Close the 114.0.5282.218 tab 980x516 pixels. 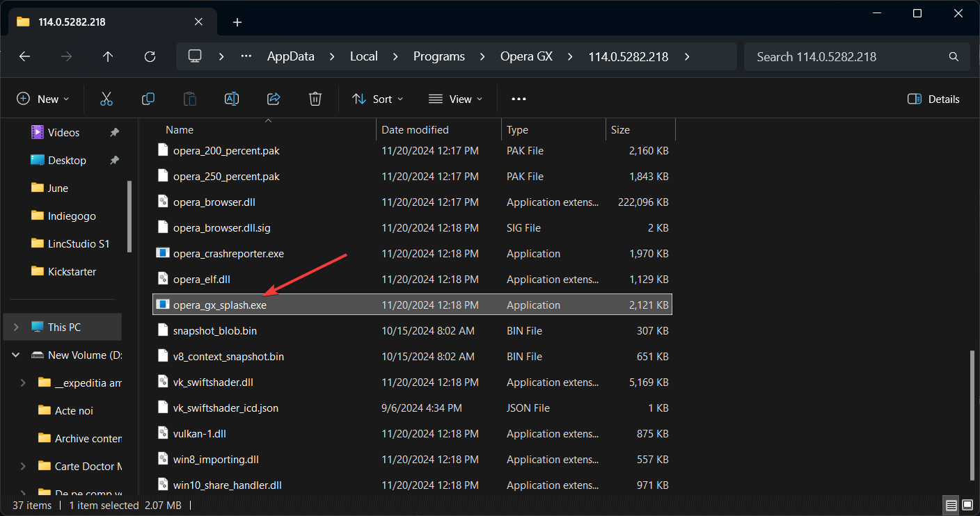[x=198, y=22]
